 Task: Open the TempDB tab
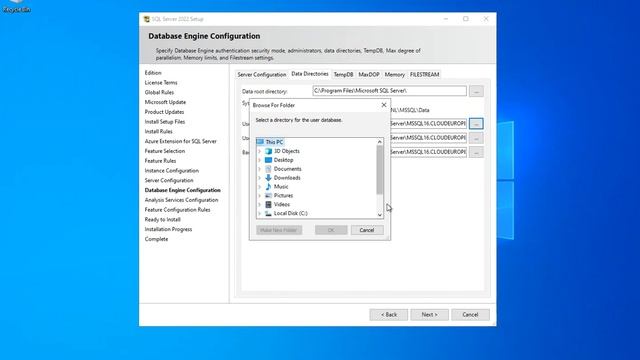click(x=343, y=75)
